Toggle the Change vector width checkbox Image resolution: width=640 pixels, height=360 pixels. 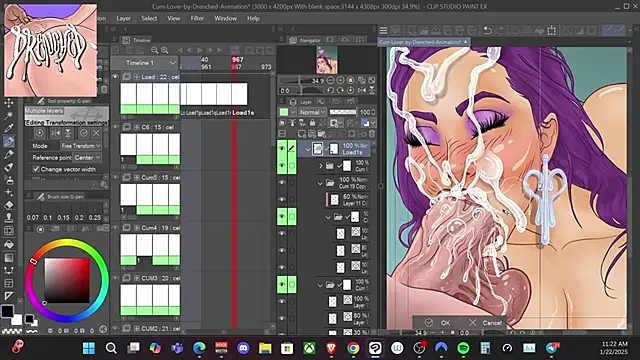pos(36,169)
